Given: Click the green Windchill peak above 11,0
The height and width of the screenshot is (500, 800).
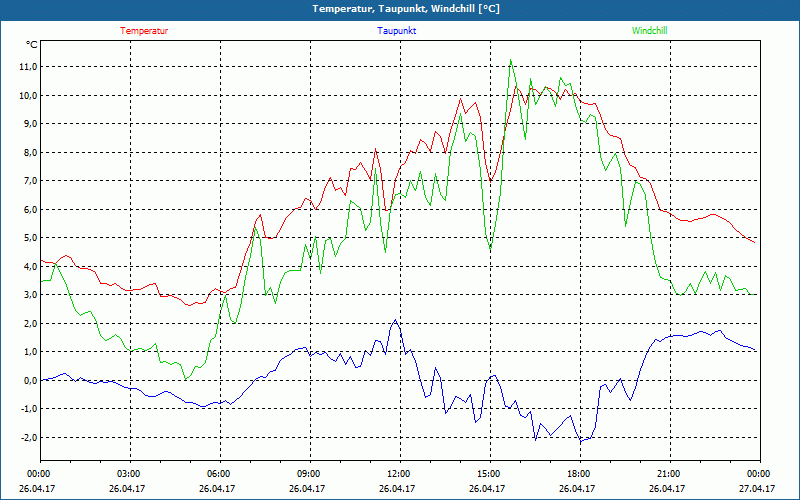Looking at the screenshot, I should pos(511,60).
